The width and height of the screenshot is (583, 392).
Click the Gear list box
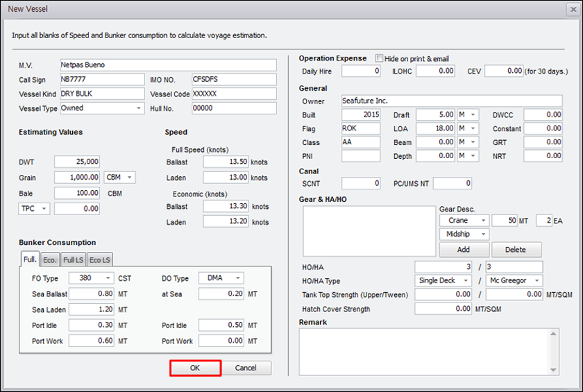tap(369, 231)
